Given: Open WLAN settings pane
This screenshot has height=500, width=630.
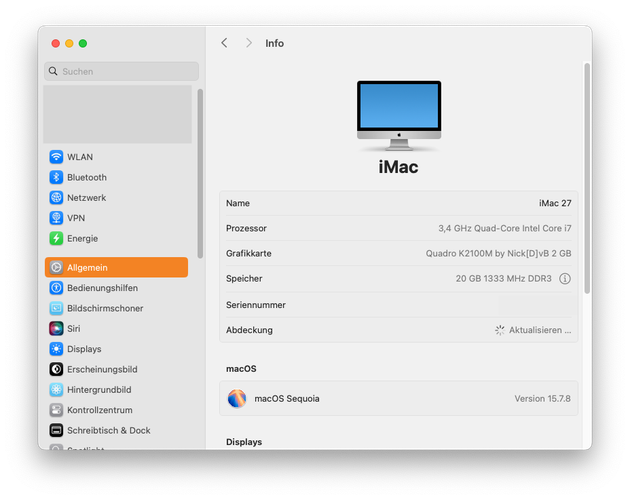Looking at the screenshot, I should (80, 157).
